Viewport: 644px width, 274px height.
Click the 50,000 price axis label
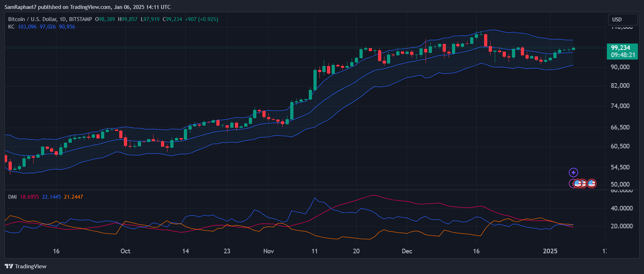620,184
